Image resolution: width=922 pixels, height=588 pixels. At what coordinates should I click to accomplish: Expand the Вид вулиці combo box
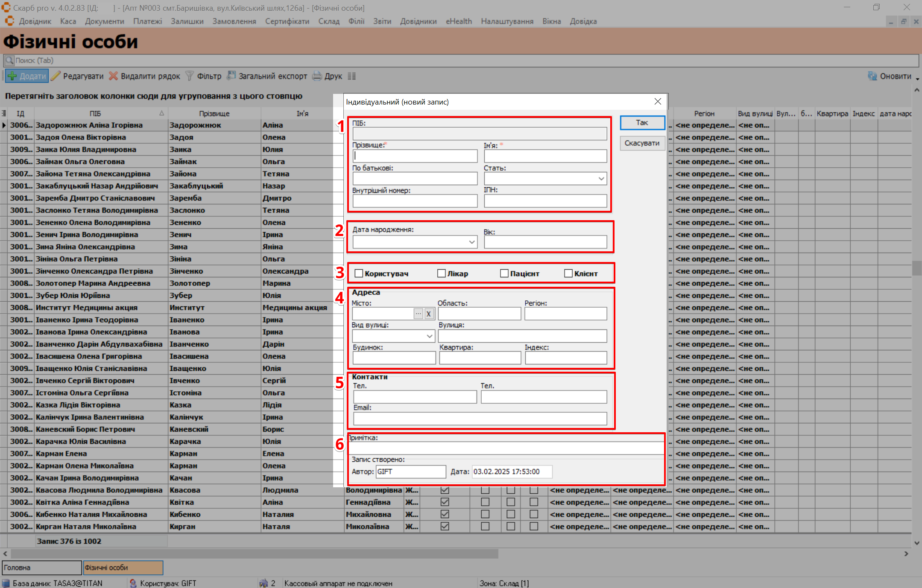(430, 336)
